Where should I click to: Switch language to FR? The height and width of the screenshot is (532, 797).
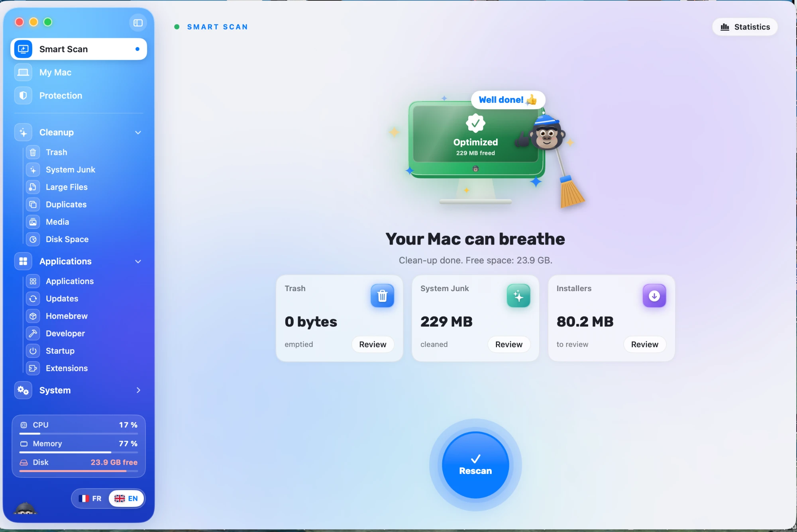pos(90,499)
